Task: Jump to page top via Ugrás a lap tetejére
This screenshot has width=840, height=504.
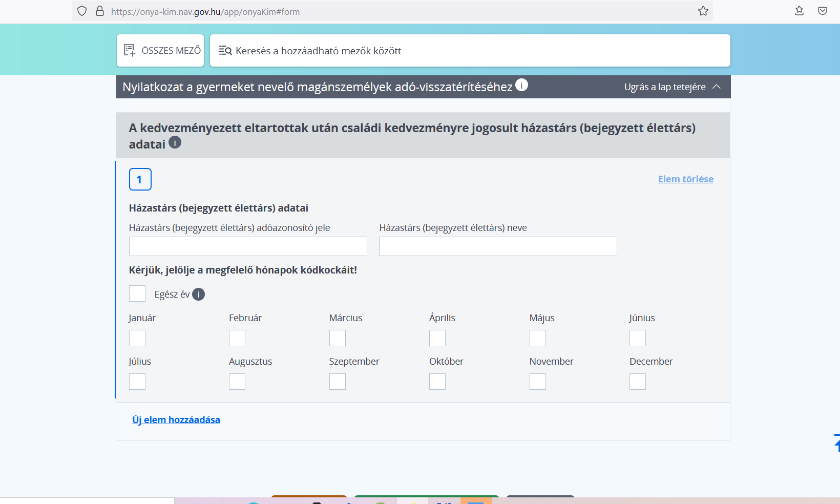Action: pyautogui.click(x=671, y=87)
